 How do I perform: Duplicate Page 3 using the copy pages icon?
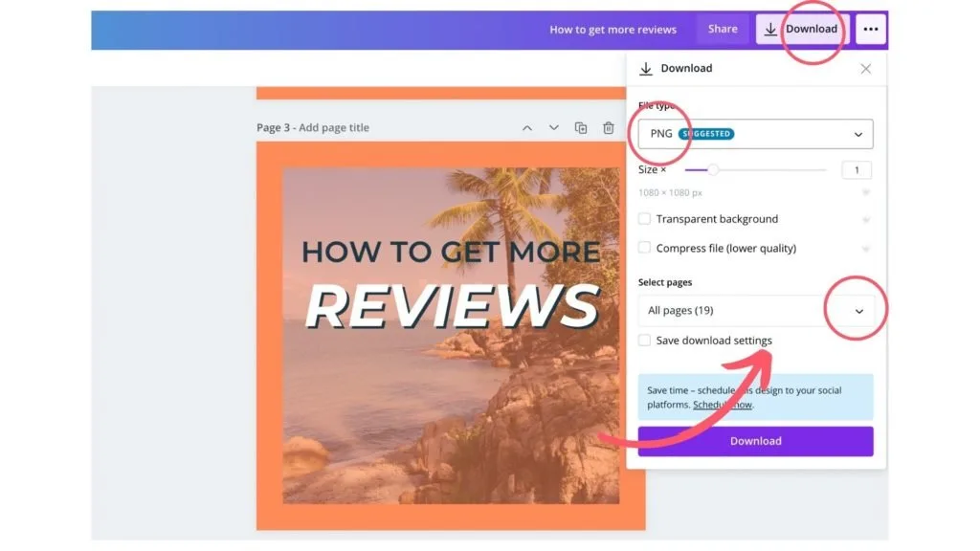pos(582,127)
